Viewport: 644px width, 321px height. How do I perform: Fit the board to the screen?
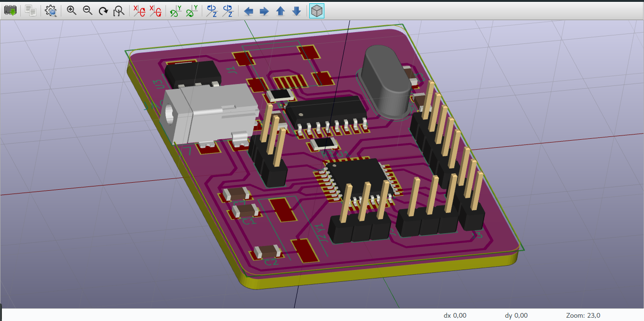click(118, 10)
